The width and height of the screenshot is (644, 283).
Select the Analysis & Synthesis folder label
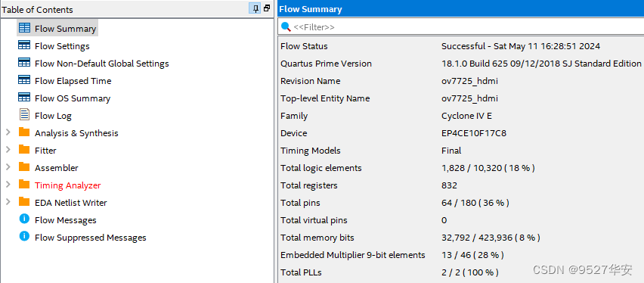76,133
